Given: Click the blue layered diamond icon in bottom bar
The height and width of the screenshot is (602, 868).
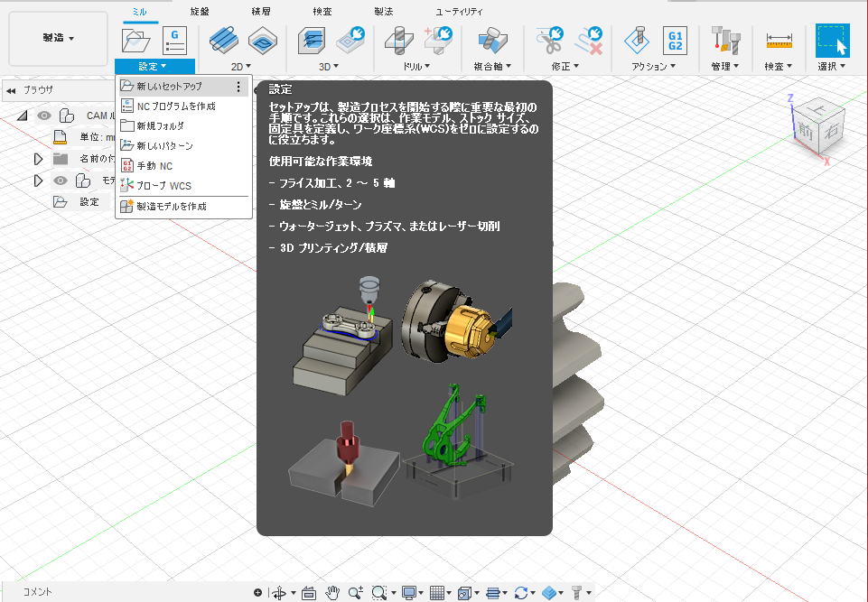Looking at the screenshot, I should [548, 593].
